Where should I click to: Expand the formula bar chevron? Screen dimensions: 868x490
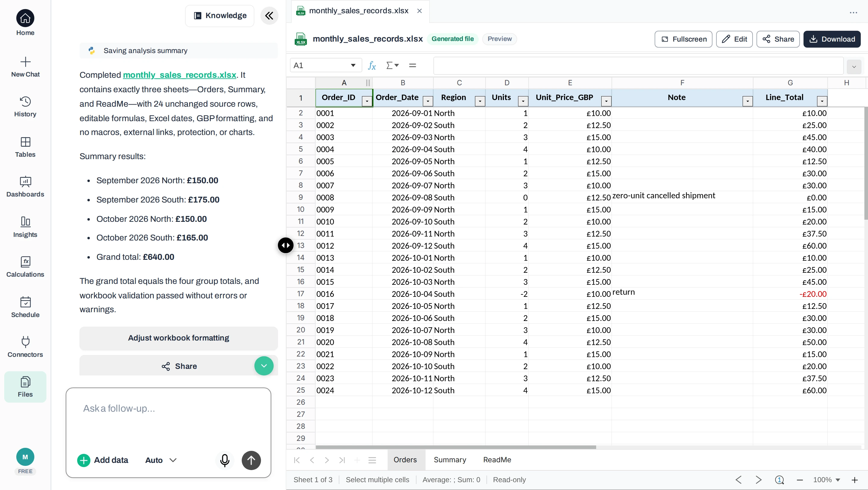tap(854, 67)
